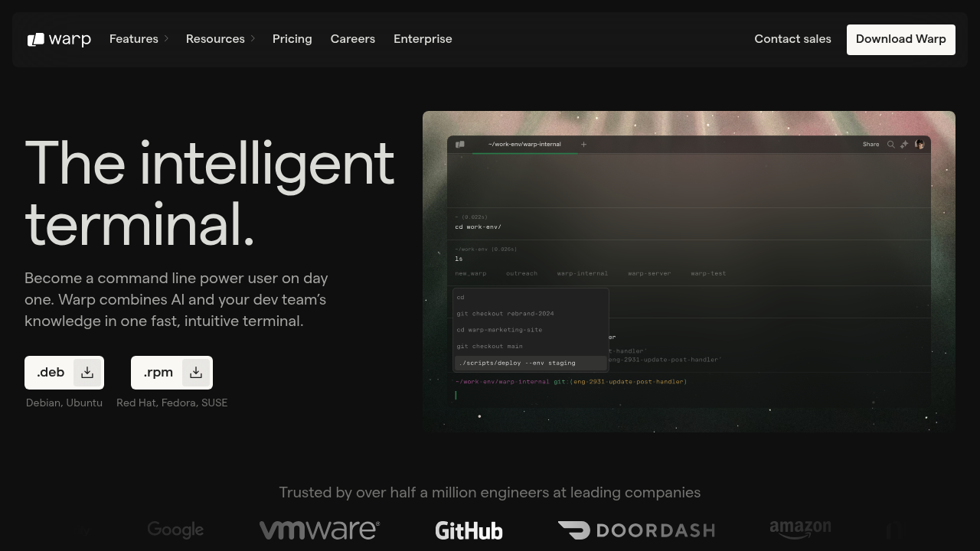This screenshot has height=551, width=980.
Task: Click the search magnifier icon in the terminal header
Action: [x=890, y=145]
